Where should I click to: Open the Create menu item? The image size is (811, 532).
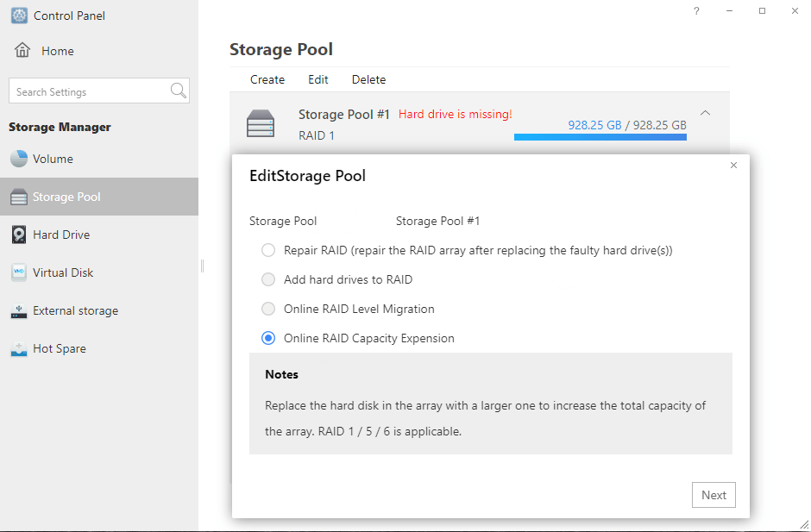[x=267, y=79]
